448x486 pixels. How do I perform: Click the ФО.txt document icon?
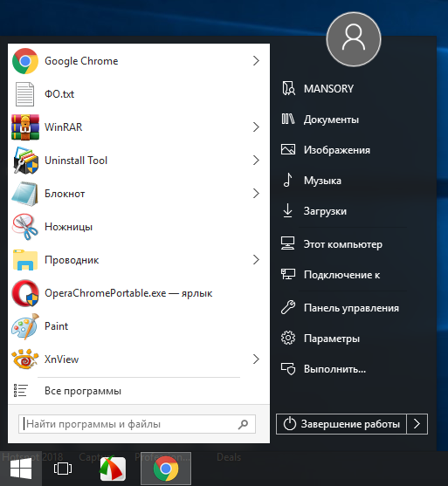(24, 94)
